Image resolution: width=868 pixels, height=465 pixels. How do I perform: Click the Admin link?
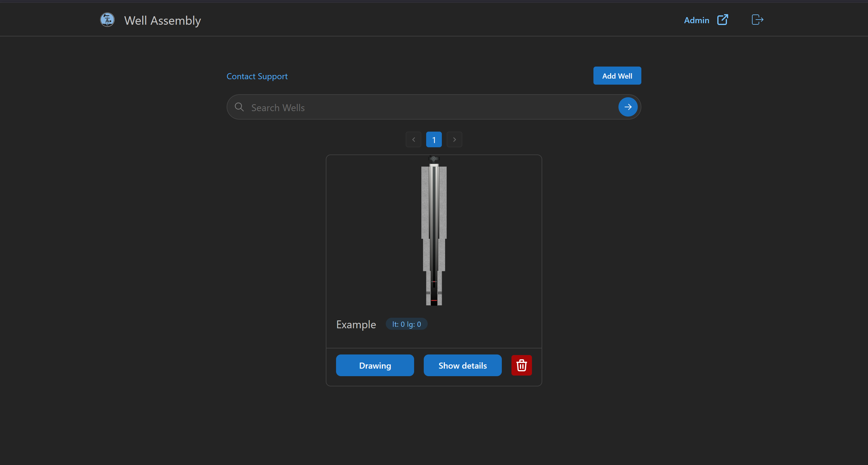point(696,20)
